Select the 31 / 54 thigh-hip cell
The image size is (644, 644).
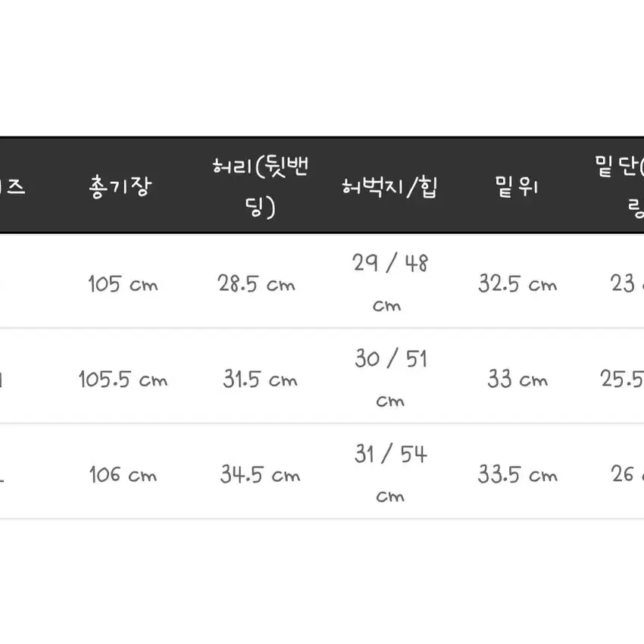[x=390, y=473]
